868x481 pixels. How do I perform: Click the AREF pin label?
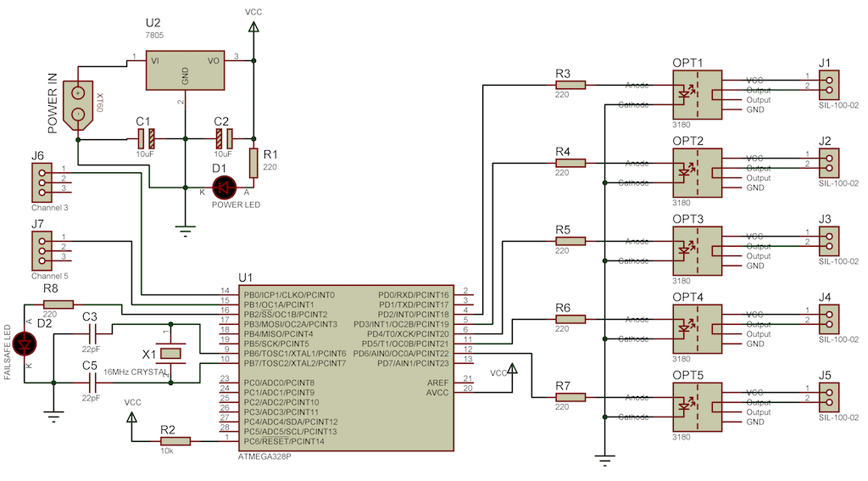pos(438,383)
